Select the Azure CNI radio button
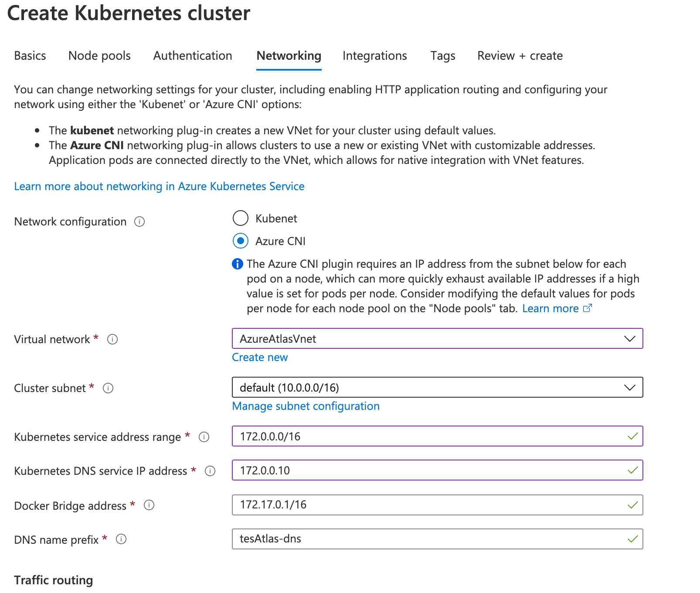700x593 pixels. coord(241,241)
